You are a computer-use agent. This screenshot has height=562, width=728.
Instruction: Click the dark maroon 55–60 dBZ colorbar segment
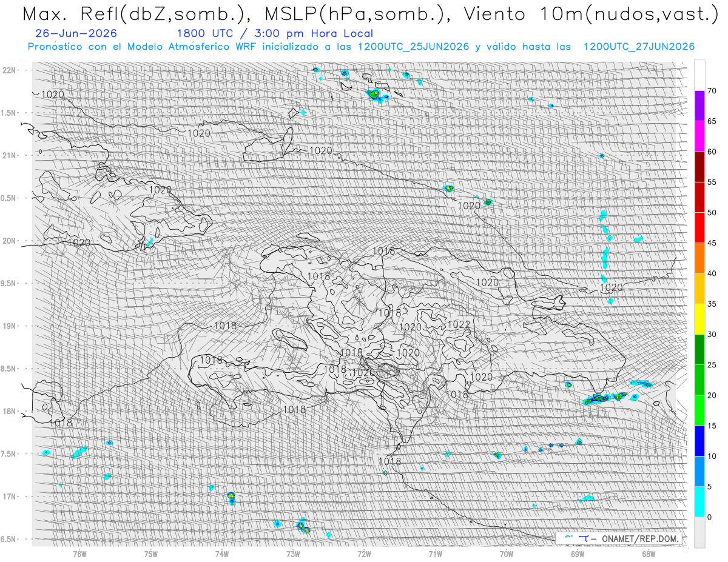(699, 166)
